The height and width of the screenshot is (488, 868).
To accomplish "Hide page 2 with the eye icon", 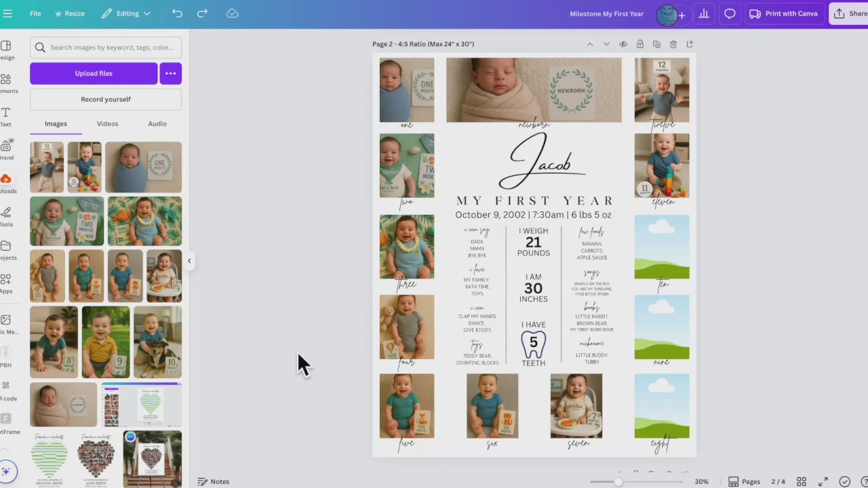I will 623,44.
